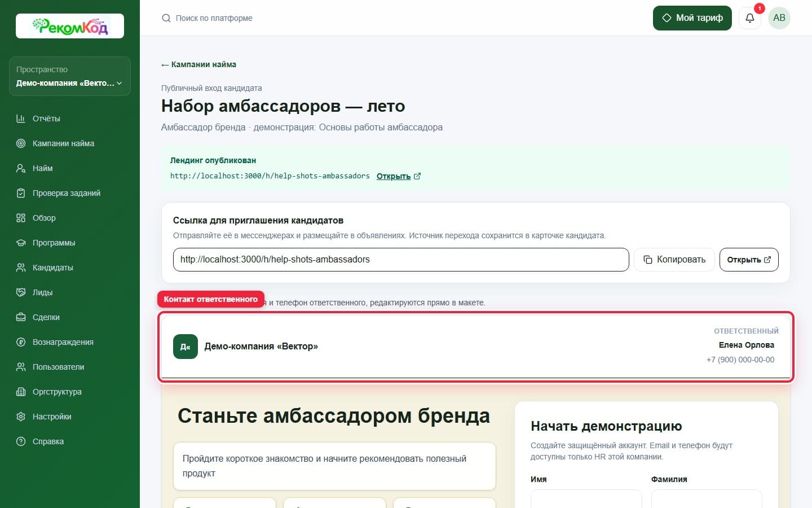This screenshot has width=812, height=508.
Task: Click the diamond icon in Мой тариф
Action: [x=667, y=18]
